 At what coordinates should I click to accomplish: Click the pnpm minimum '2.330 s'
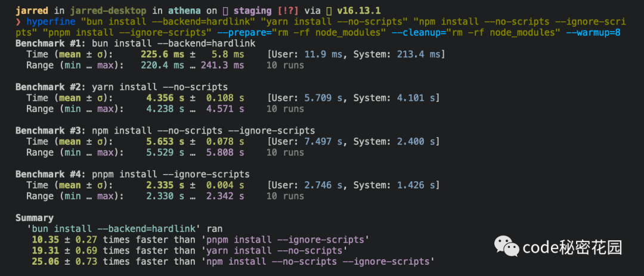coord(166,196)
